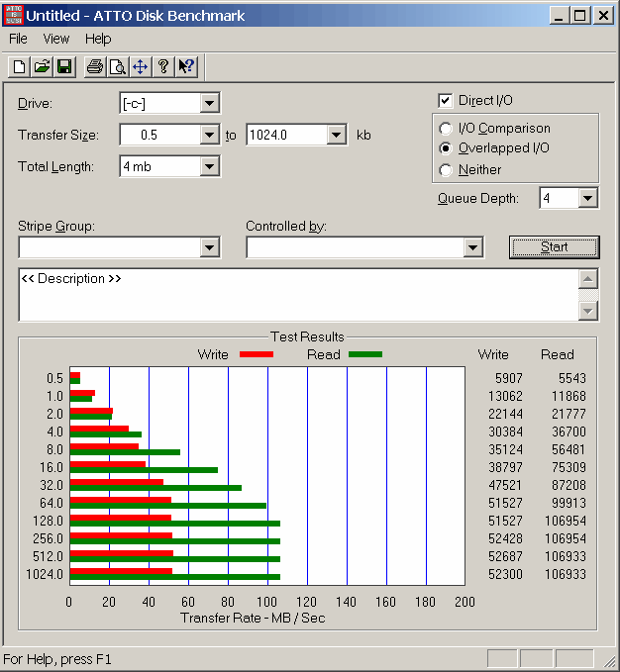Expand the Stripe Group dropdown
The width and height of the screenshot is (620, 672).
pyautogui.click(x=210, y=247)
